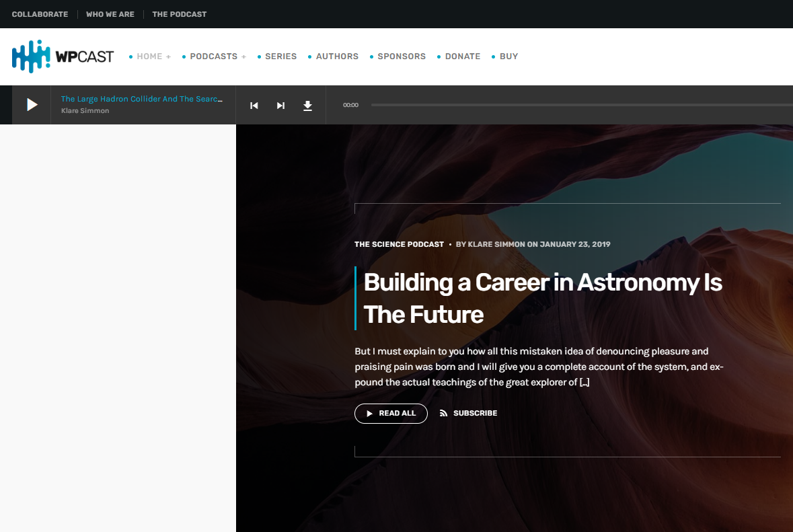Open the Large Hadron Collider track title
Viewport: 793px width, 532px height.
(142, 99)
